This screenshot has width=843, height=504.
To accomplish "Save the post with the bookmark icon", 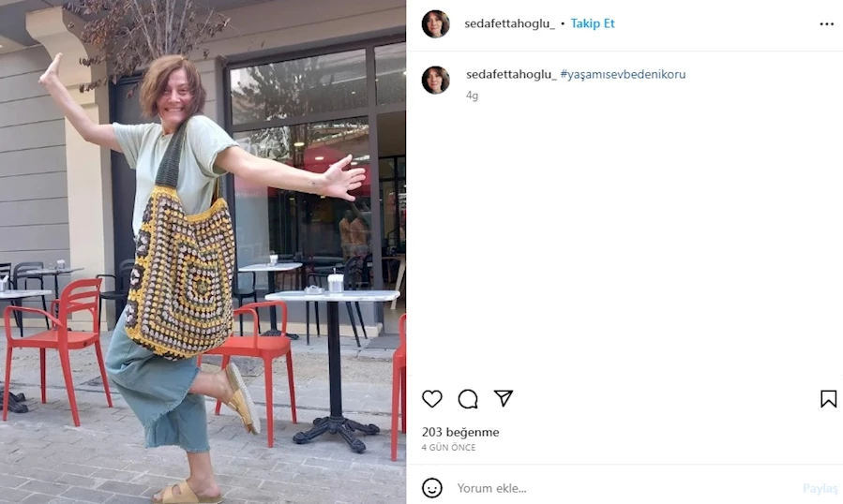I will click(828, 399).
